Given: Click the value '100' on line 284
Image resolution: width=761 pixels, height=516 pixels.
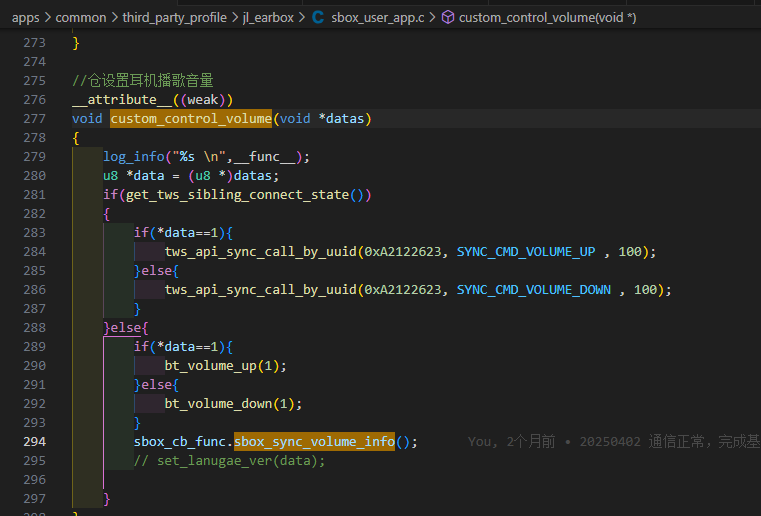Looking at the screenshot, I should pyautogui.click(x=630, y=252).
